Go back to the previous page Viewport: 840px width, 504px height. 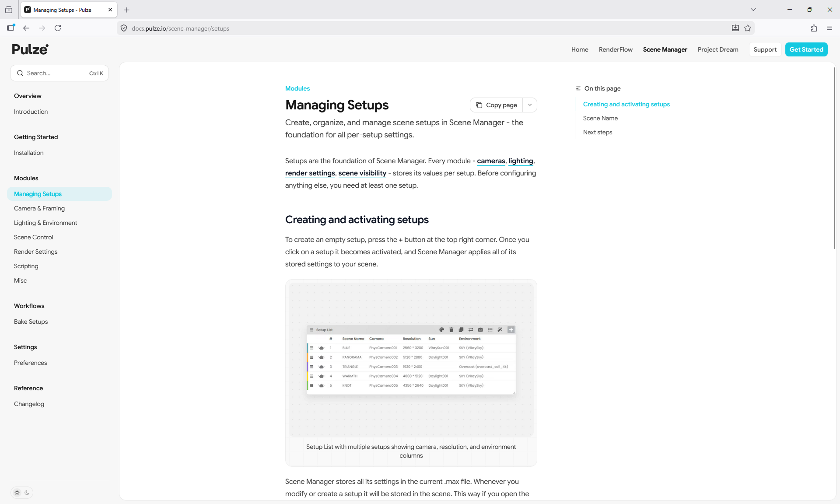(x=26, y=28)
